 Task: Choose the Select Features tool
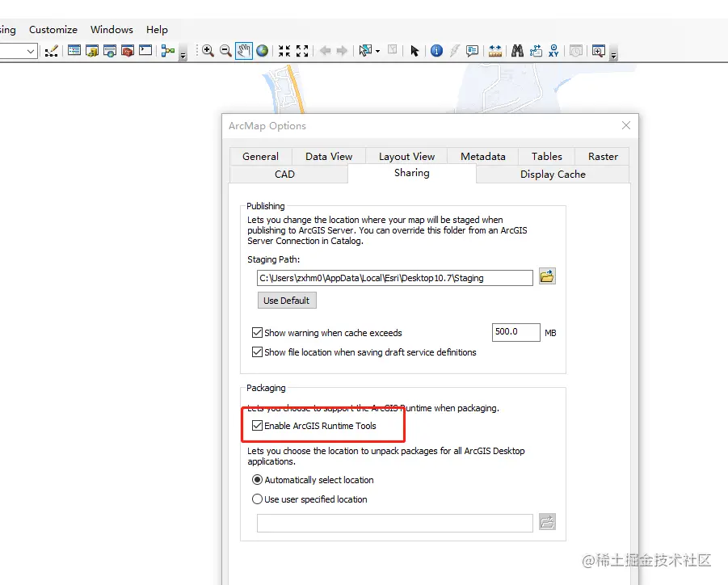[x=365, y=51]
